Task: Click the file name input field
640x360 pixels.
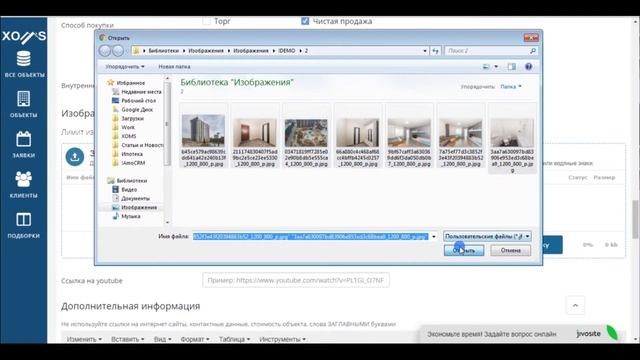Action: pos(311,236)
